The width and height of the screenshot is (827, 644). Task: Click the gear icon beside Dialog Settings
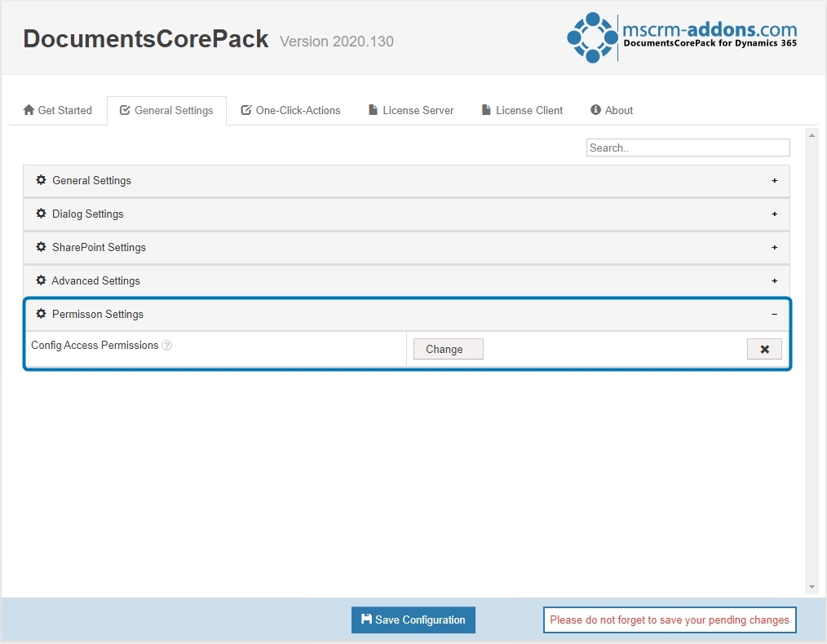pos(41,214)
